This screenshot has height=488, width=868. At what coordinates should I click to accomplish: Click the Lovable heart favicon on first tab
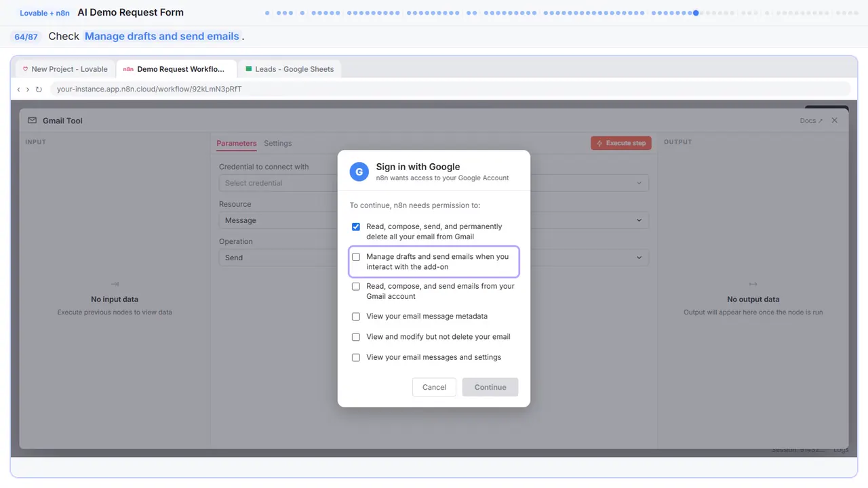pyautogui.click(x=26, y=69)
